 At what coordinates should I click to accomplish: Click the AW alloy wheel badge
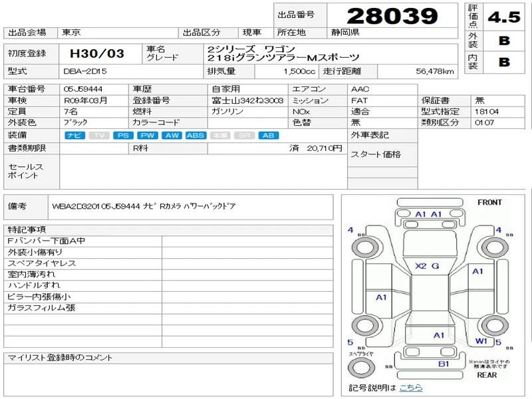(172, 136)
